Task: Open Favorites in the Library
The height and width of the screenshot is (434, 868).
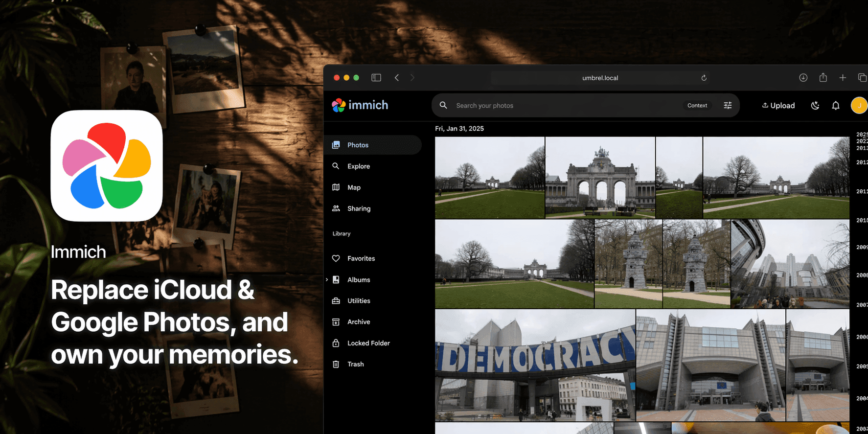Action: pyautogui.click(x=373, y=258)
